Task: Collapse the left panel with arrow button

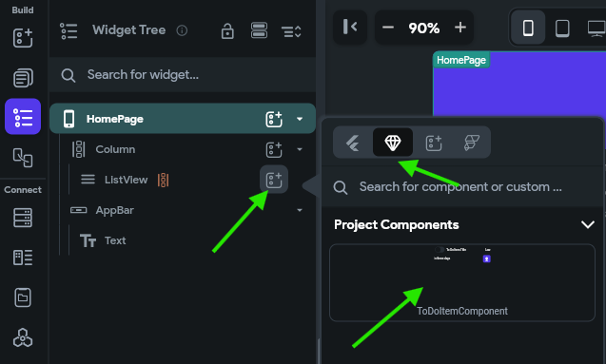Action: coord(350,27)
